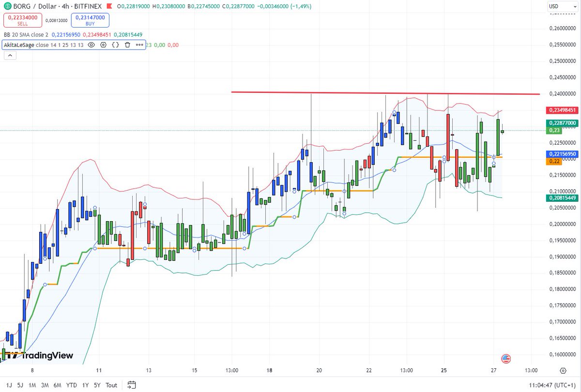581x392 pixels.
Task: Open AkitaLeSage source code braces icon
Action: 115,45
